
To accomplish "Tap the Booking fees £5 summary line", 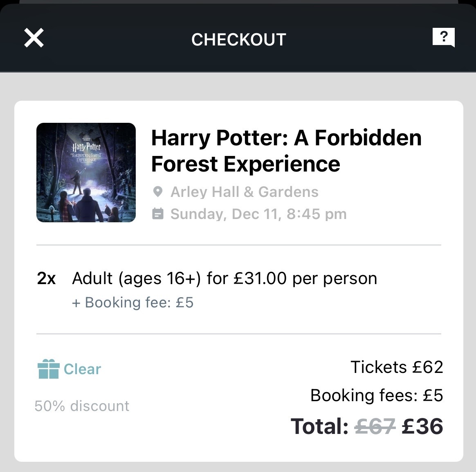I will tap(377, 395).
